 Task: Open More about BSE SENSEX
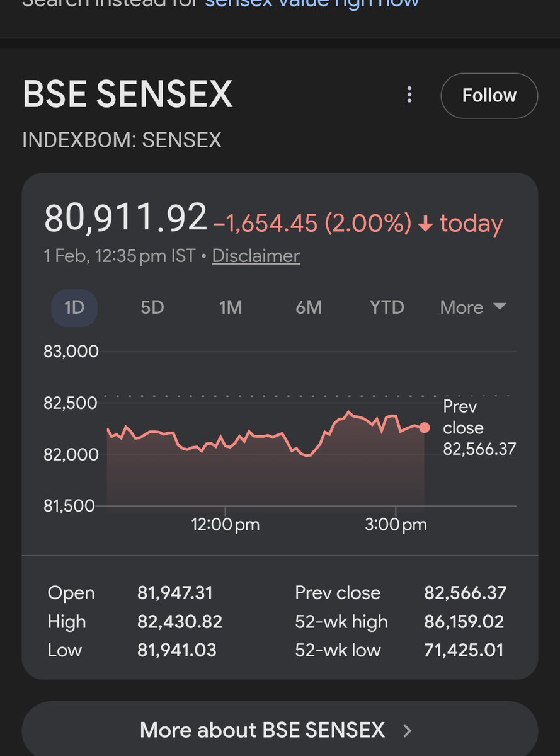(280, 730)
